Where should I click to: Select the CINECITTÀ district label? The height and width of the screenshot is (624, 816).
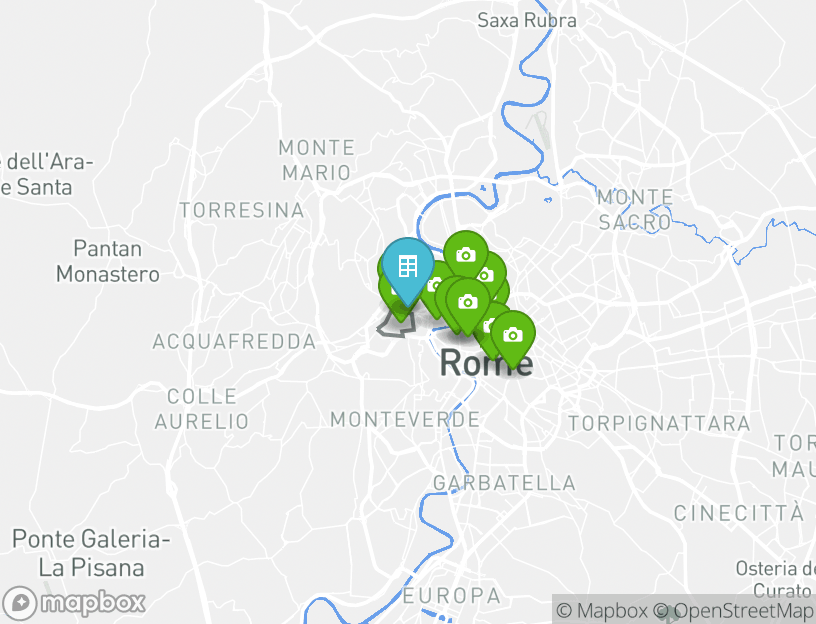[739, 513]
